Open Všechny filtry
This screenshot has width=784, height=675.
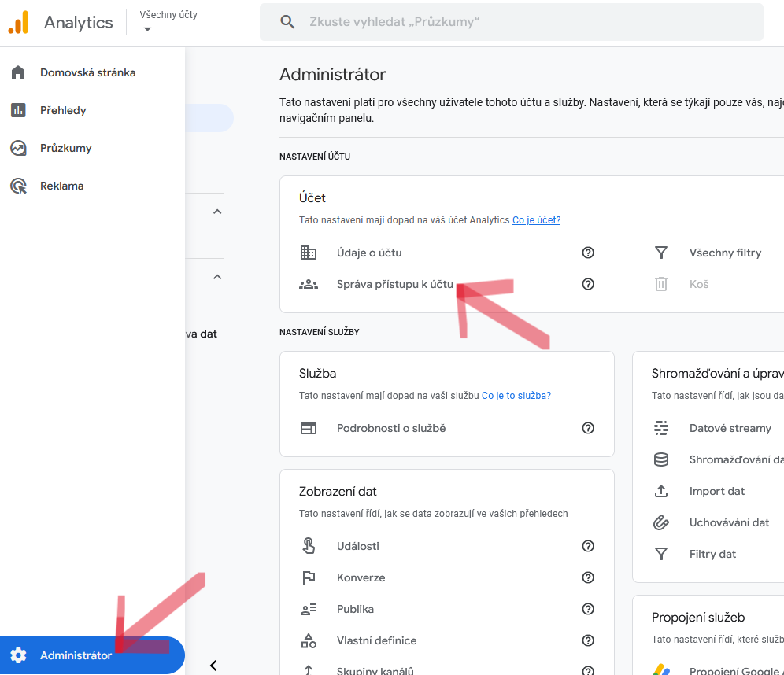tap(725, 253)
